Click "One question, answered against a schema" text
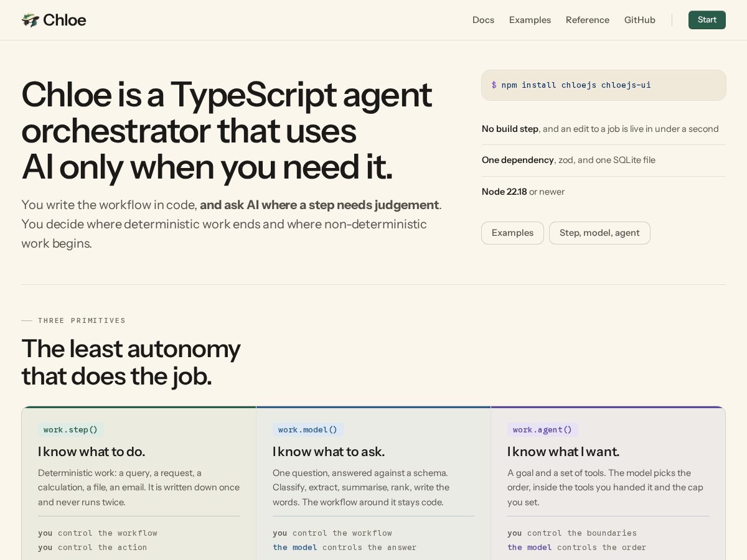Viewport: 747px width, 560px height. click(x=361, y=487)
